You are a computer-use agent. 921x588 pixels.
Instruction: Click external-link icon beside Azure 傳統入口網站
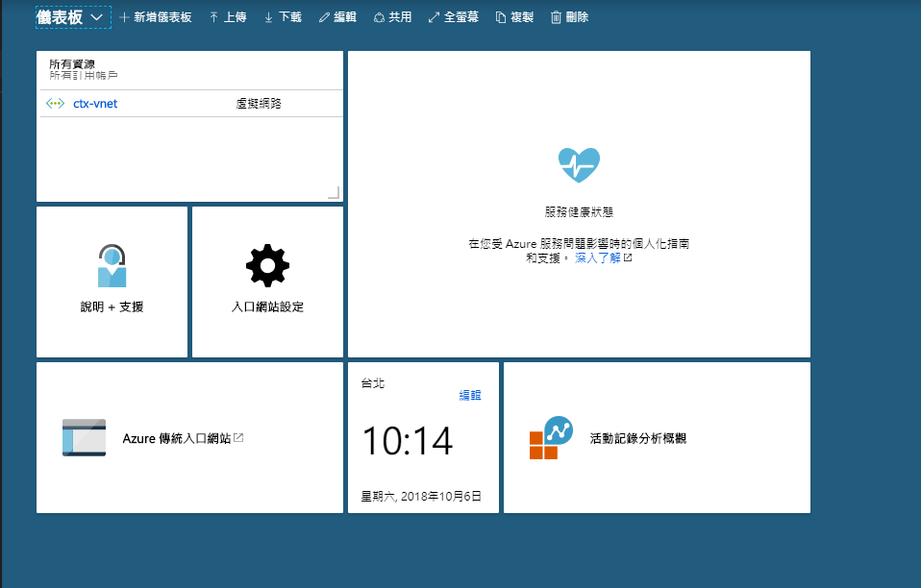tap(238, 438)
